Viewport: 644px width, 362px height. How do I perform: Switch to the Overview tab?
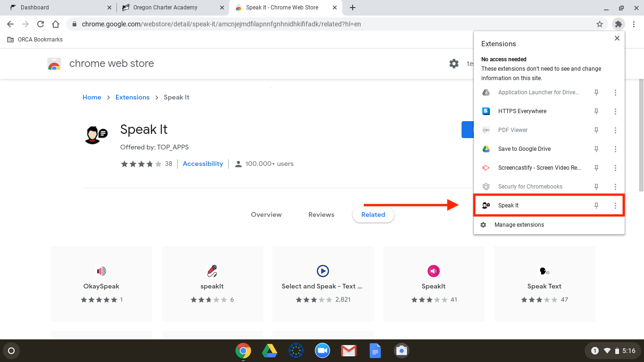click(266, 214)
